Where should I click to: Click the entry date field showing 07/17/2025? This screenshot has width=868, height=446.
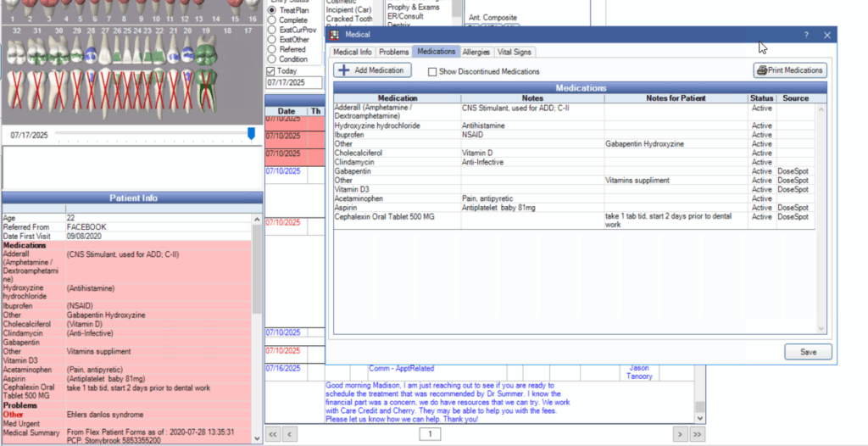[x=293, y=83]
